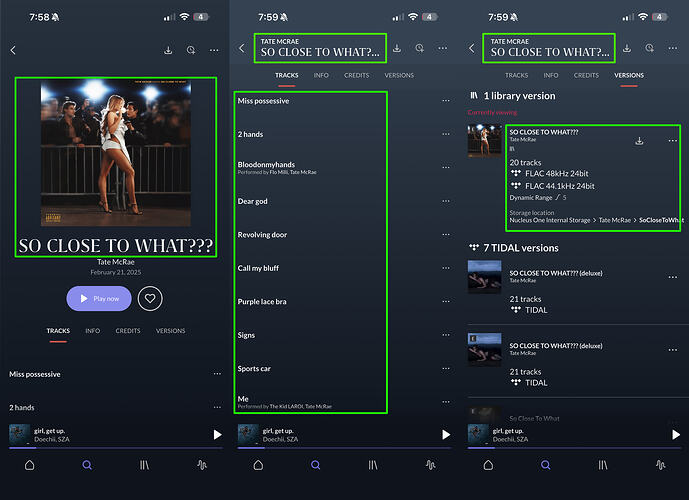Select the Sports car track
Viewport: 689px width, 500px height.
click(x=254, y=369)
